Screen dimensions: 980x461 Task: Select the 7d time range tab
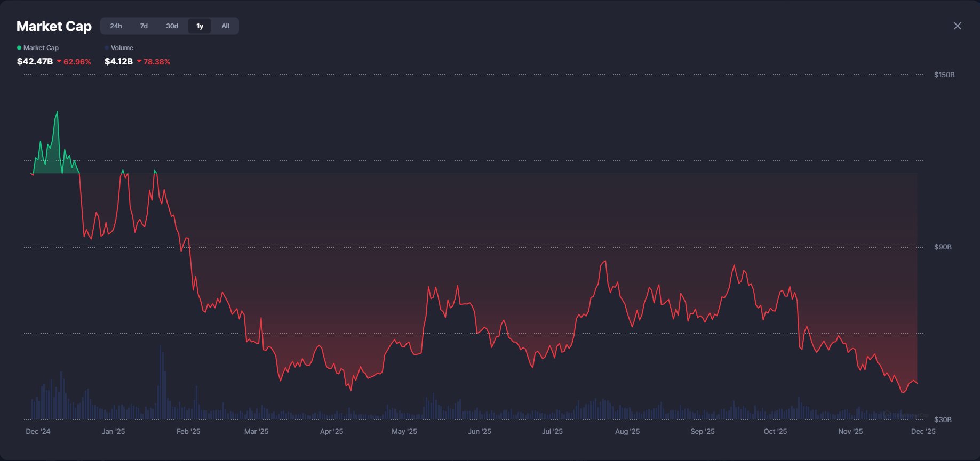[144, 26]
